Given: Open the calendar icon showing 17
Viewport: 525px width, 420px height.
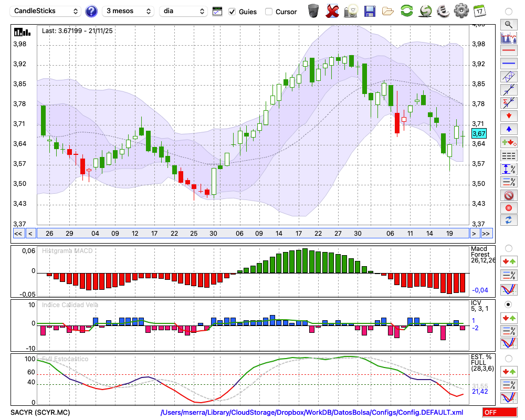Looking at the screenshot, I should [479, 11].
